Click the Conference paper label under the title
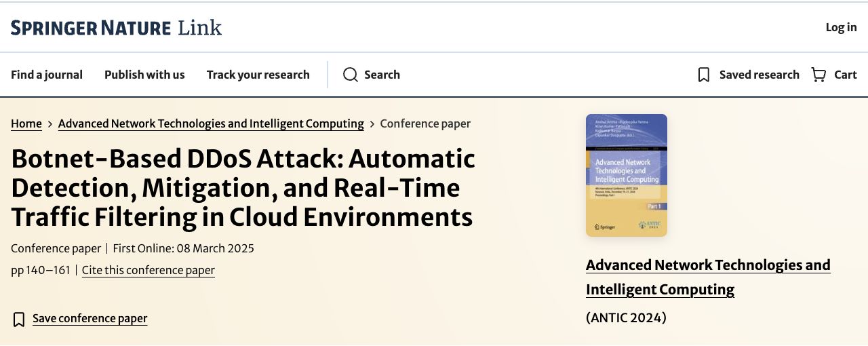Viewport: 868px width, 346px height. click(x=56, y=248)
